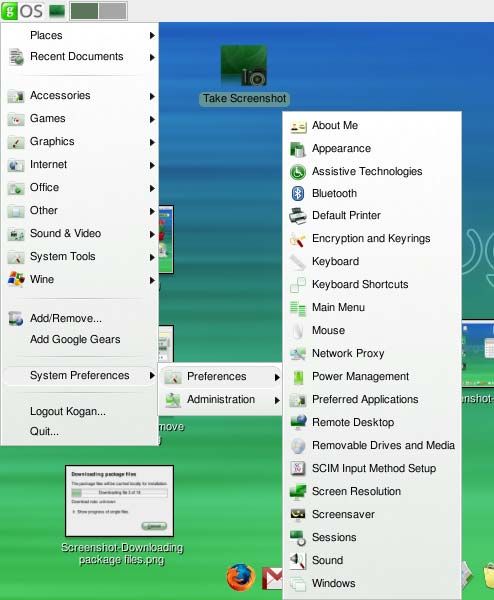Open the Other menu category
The height and width of the screenshot is (600, 494).
81,210
